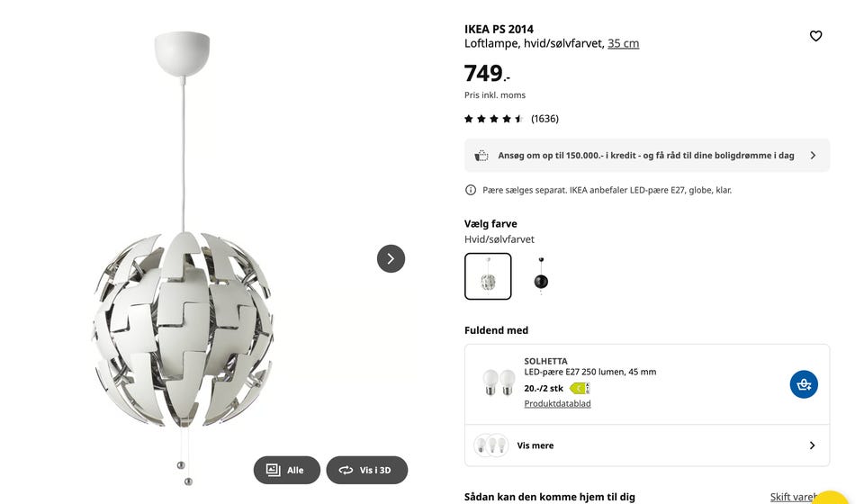Open 35 cm size selector link
The width and height of the screenshot is (864, 504).
(x=623, y=43)
